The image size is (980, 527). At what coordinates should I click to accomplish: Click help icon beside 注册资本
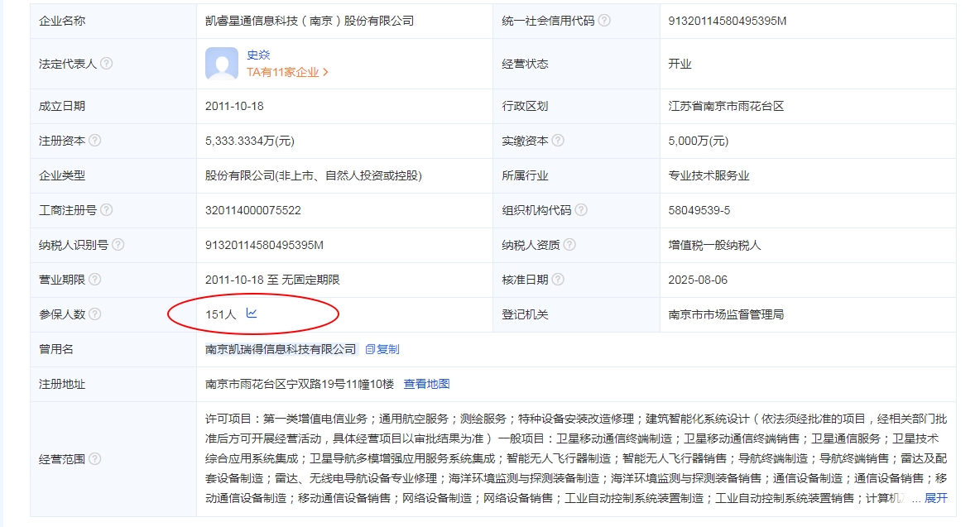pyautogui.click(x=95, y=141)
